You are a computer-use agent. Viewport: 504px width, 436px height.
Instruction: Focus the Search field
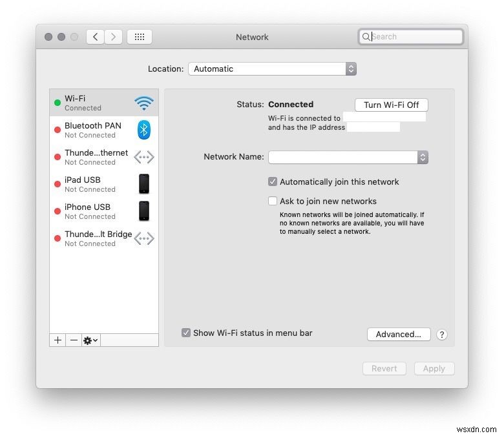pyautogui.click(x=411, y=37)
